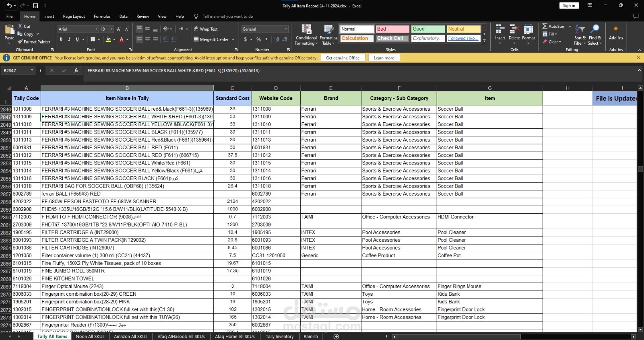Viewport: 644px width, 340px height.
Task: Click the Increase Decimal icon
Action: point(277,39)
